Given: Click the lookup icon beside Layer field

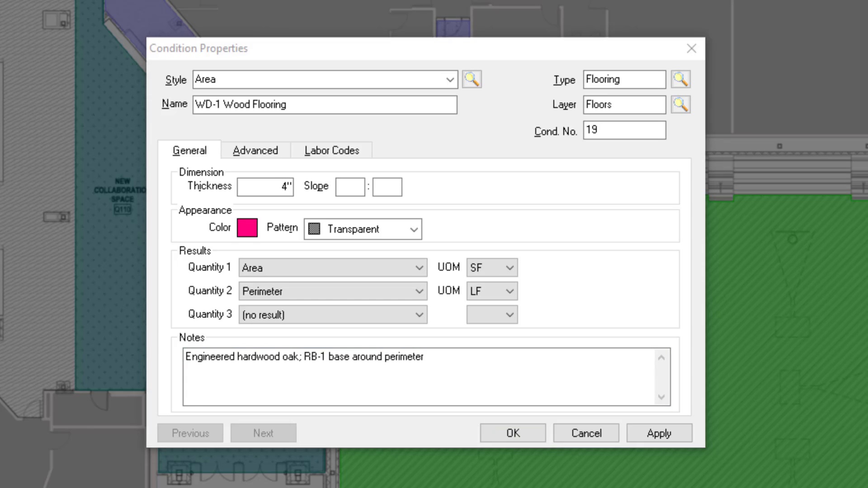Looking at the screenshot, I should point(680,105).
